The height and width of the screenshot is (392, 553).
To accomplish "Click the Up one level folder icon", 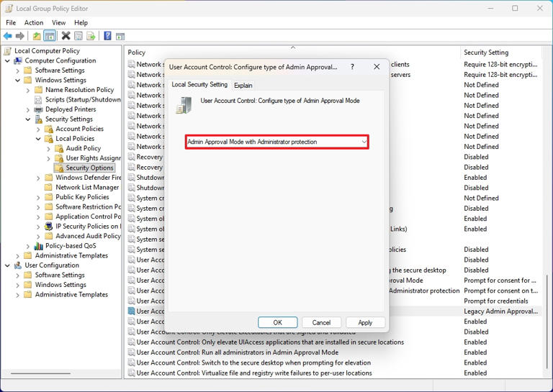I will (x=37, y=36).
